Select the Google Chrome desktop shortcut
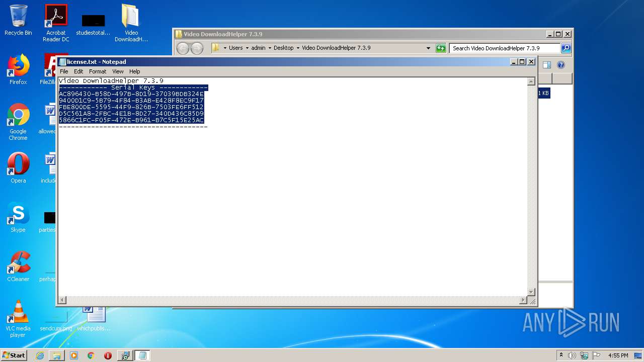The image size is (644, 362). click(18, 122)
